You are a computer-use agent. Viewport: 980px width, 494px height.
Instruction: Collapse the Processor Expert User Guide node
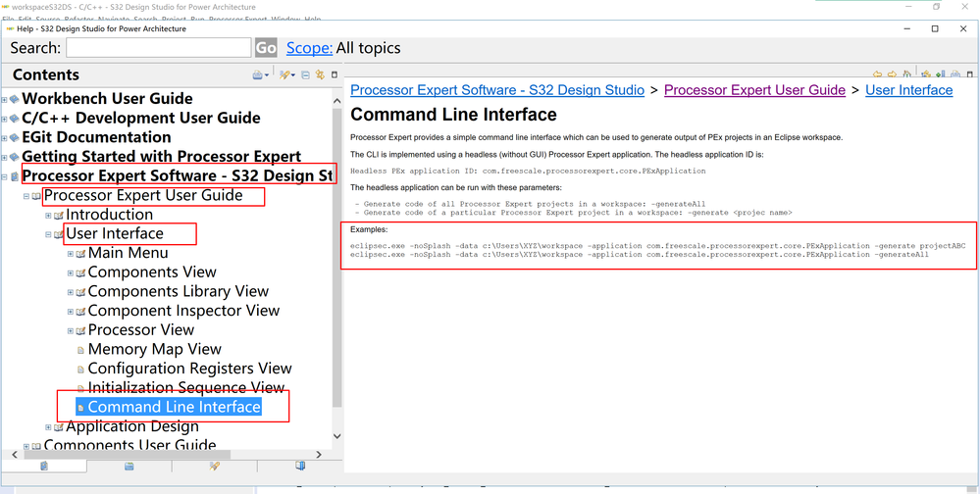click(26, 196)
